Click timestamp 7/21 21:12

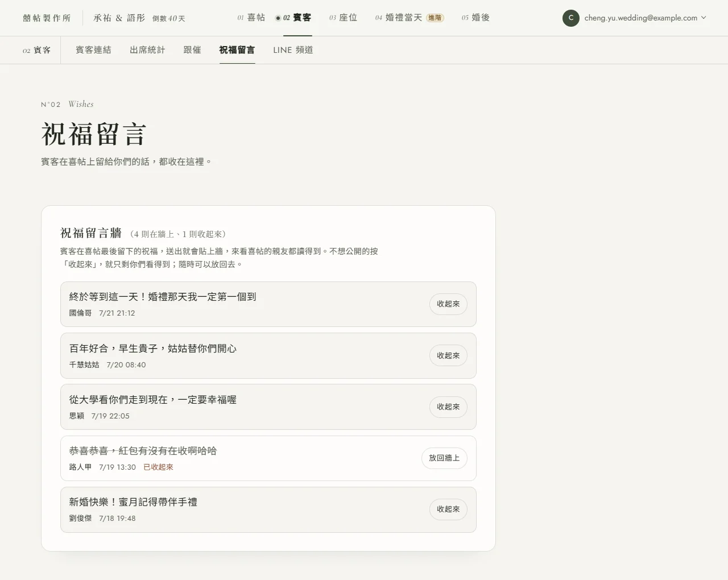pos(117,313)
